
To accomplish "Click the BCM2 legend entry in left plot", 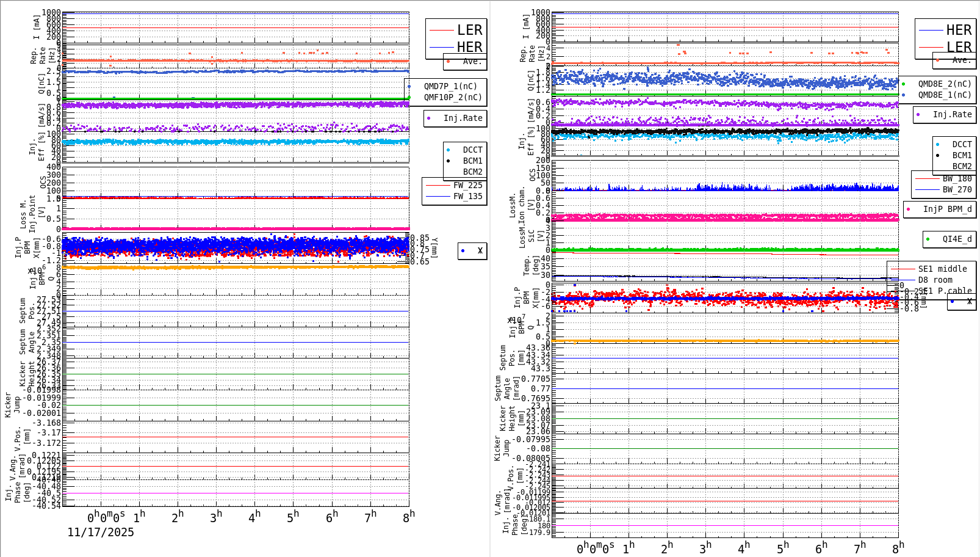I will (x=472, y=172).
